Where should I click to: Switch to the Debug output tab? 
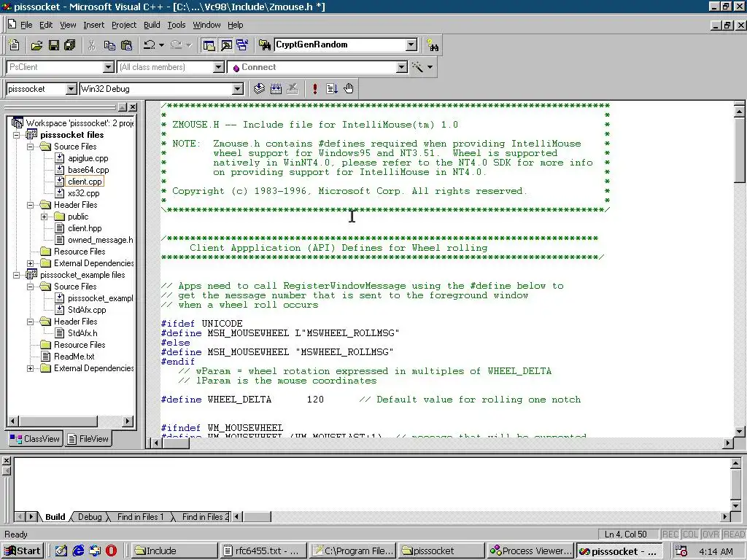[90, 517]
